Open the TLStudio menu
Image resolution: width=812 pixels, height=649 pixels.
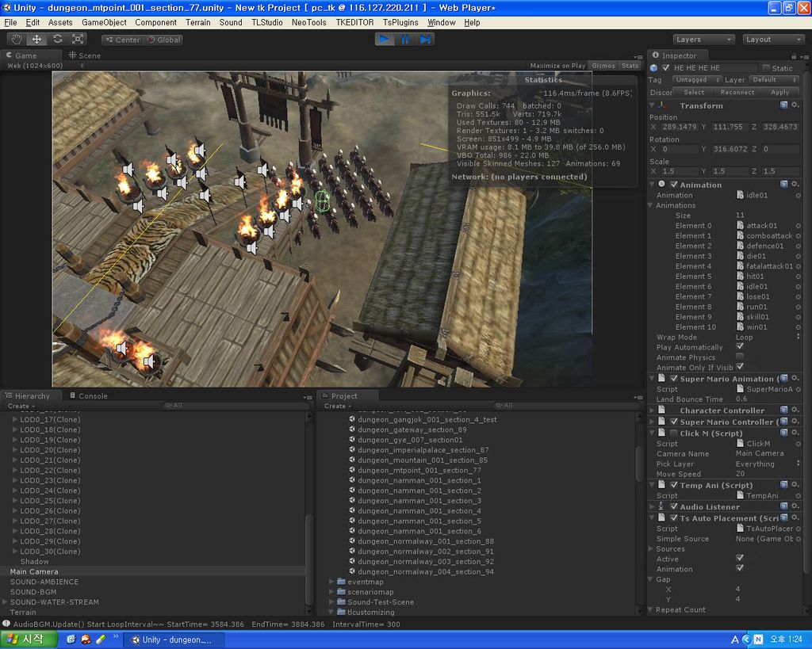coord(267,22)
